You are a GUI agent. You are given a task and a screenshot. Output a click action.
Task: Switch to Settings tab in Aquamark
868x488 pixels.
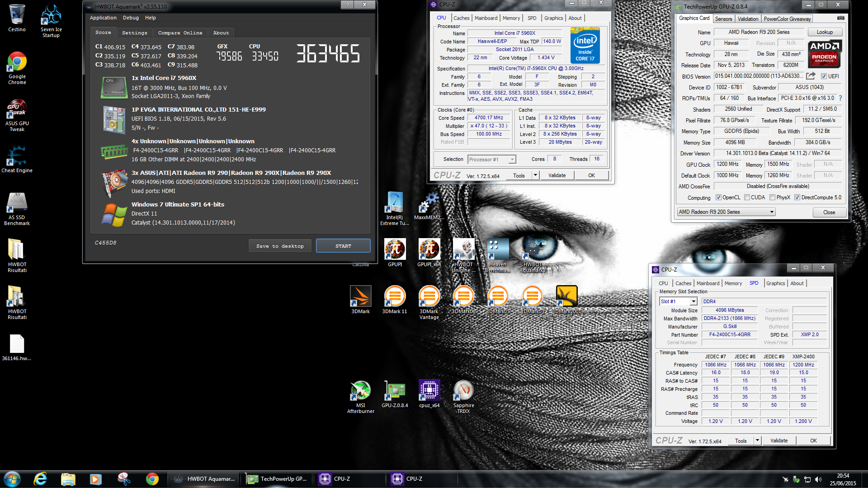pyautogui.click(x=135, y=33)
